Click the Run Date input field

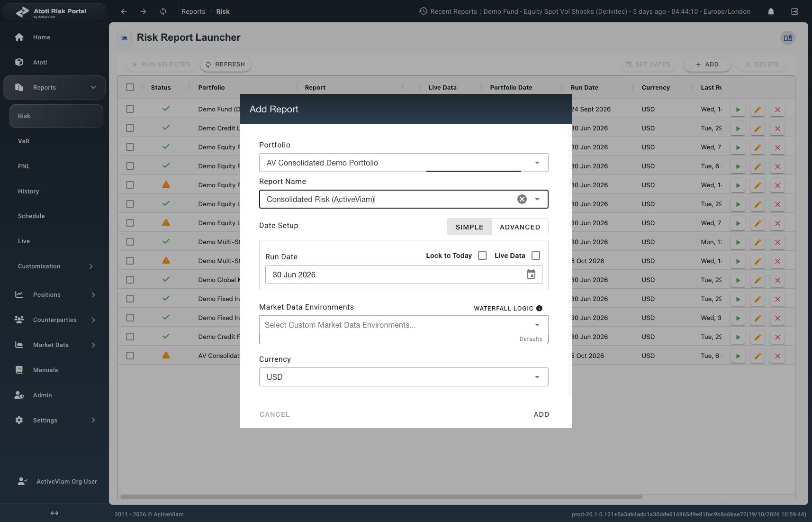tap(404, 275)
